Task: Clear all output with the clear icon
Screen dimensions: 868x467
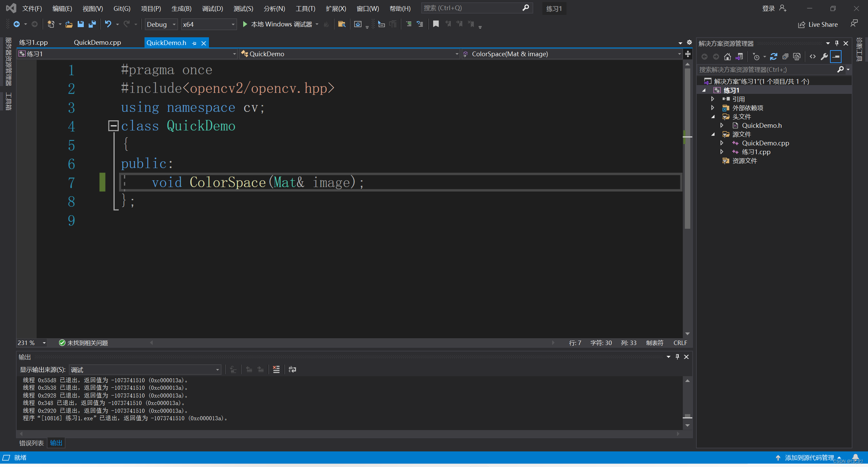Action: 276,369
